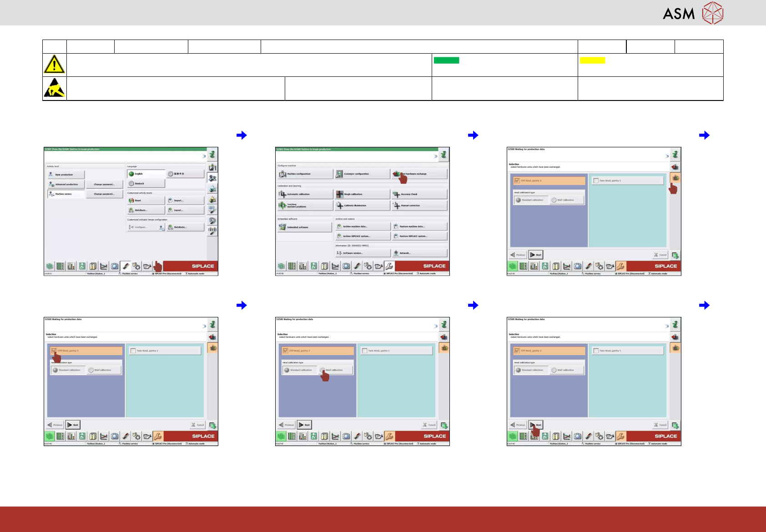This screenshot has height=532, width=766.
Task: Start Automatic calibration
Action: pos(305,194)
